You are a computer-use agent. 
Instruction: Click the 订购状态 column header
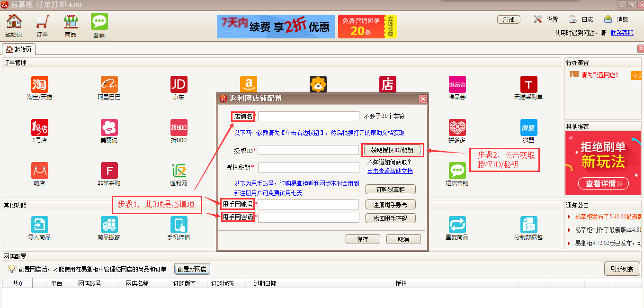click(x=222, y=283)
